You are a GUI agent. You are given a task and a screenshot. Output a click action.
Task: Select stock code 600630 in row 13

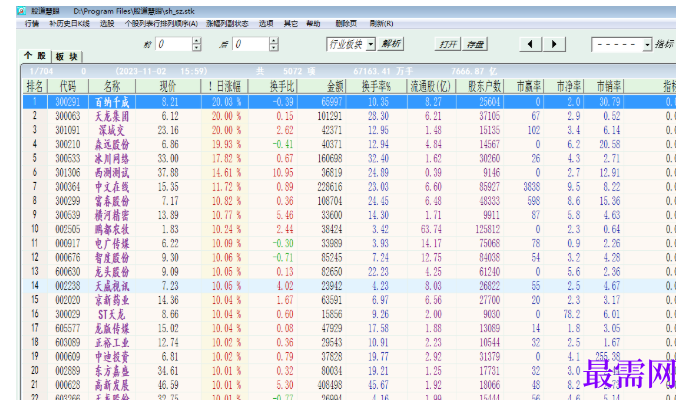point(68,272)
